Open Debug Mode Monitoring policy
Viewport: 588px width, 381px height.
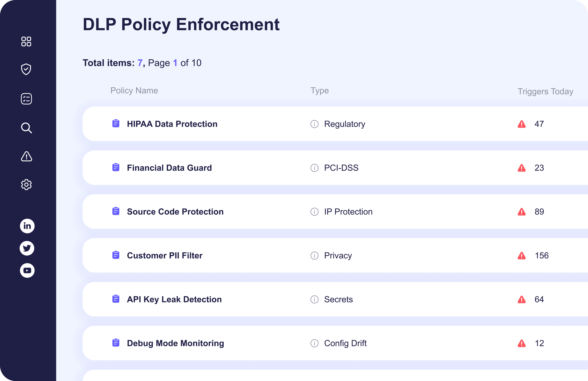[x=175, y=343]
